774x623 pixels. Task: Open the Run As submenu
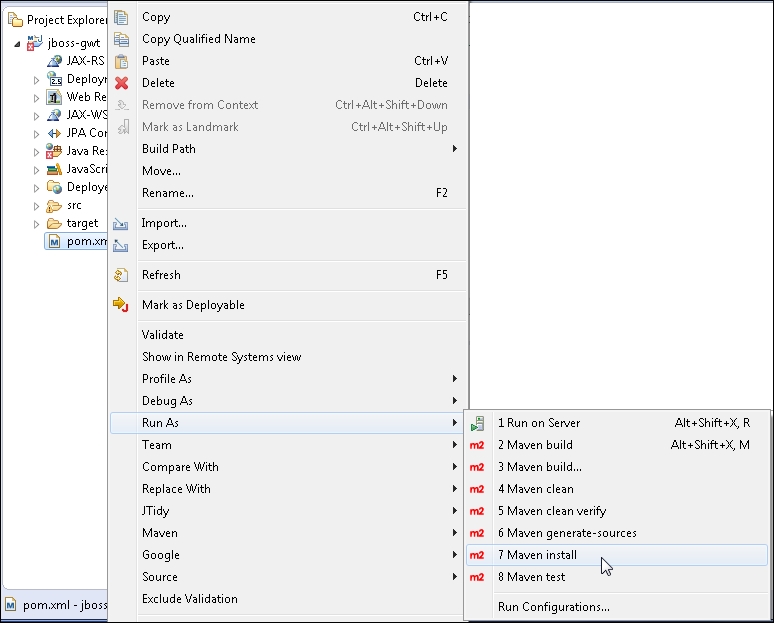tap(288, 423)
